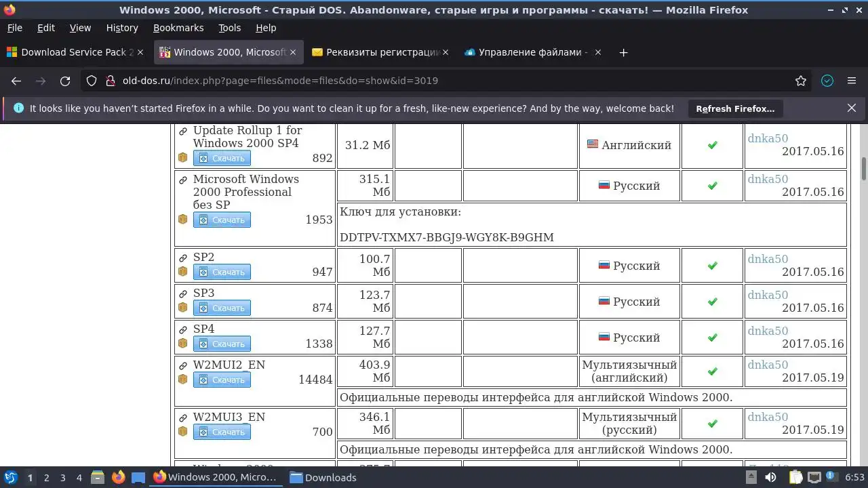Go back to the previous page
This screenshot has height=488, width=868.
click(x=16, y=81)
